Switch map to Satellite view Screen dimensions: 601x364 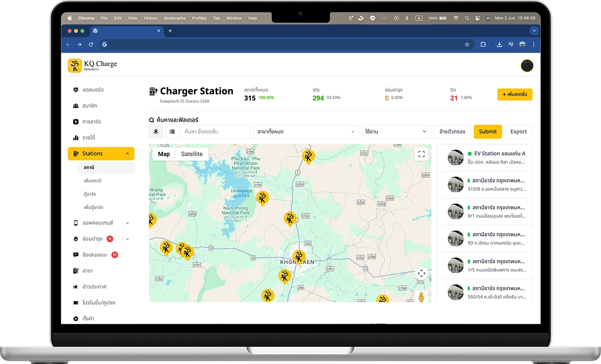click(x=192, y=154)
